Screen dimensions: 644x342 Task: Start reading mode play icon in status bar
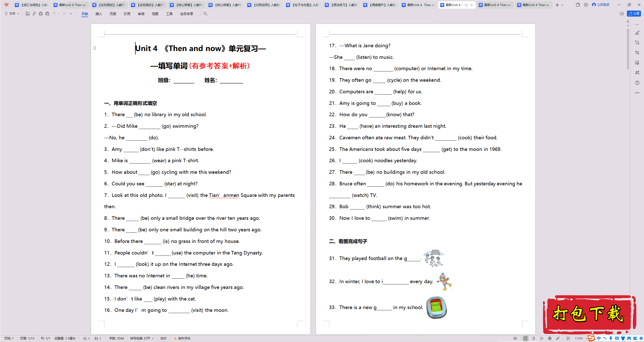(542, 338)
